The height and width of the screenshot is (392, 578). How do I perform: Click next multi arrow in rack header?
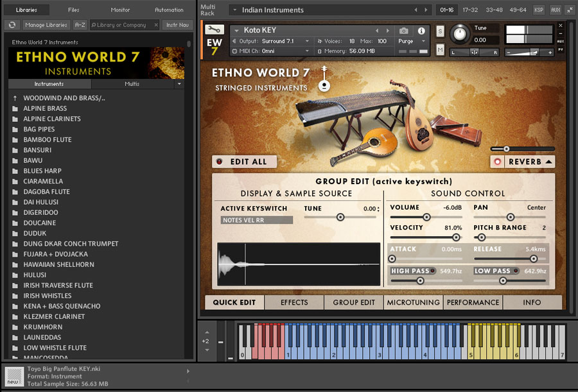tap(426, 10)
